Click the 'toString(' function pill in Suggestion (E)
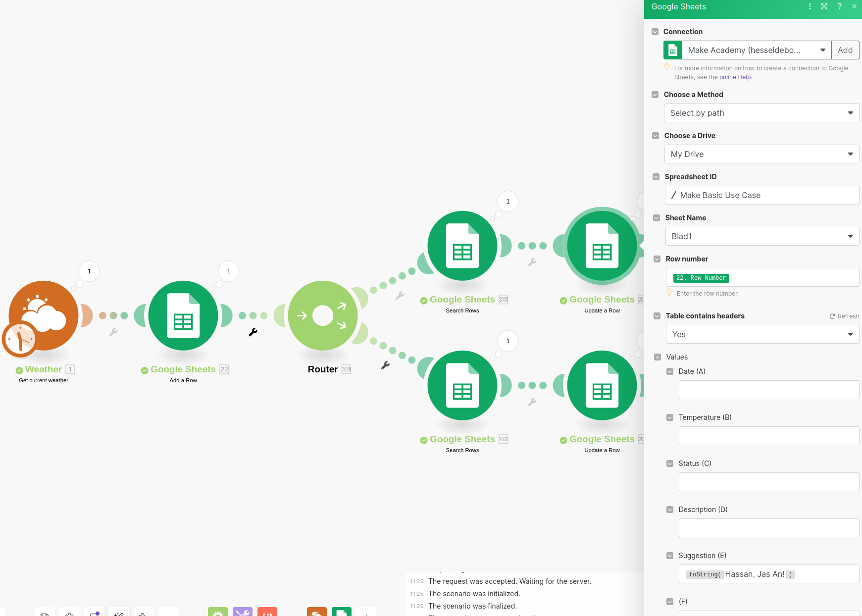 pyautogui.click(x=705, y=574)
